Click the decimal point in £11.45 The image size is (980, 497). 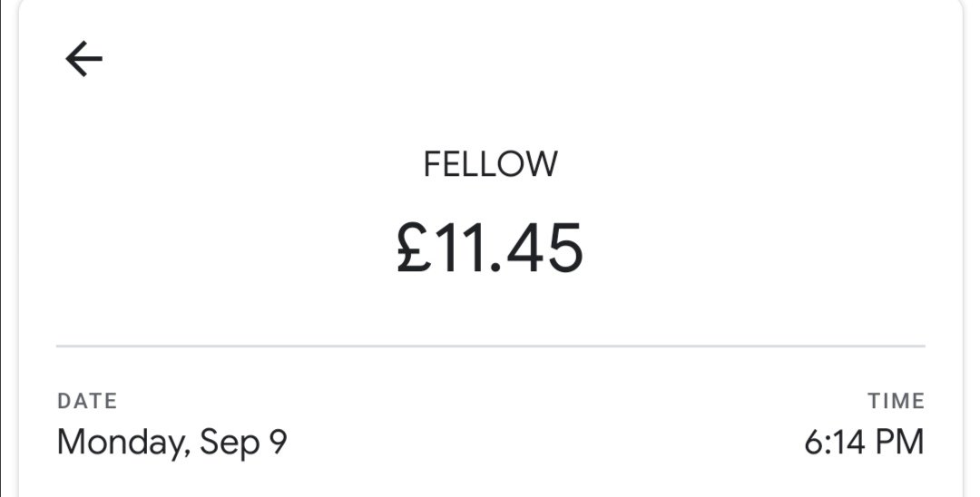point(497,269)
